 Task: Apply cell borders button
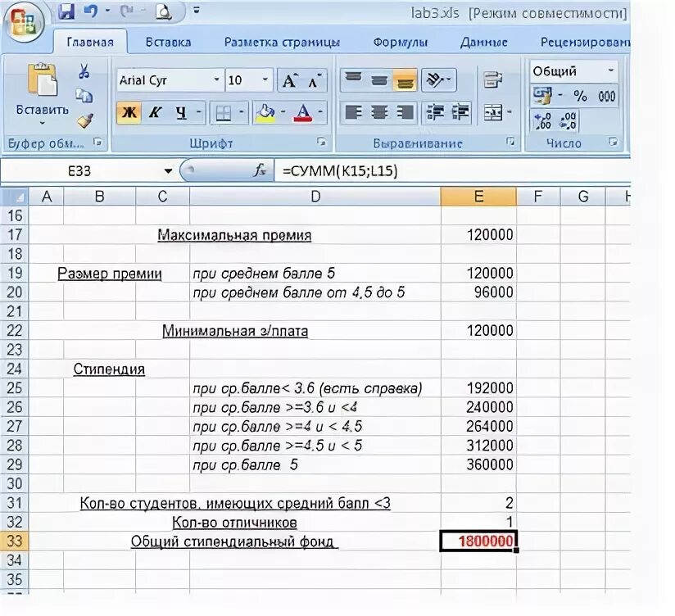click(x=223, y=113)
